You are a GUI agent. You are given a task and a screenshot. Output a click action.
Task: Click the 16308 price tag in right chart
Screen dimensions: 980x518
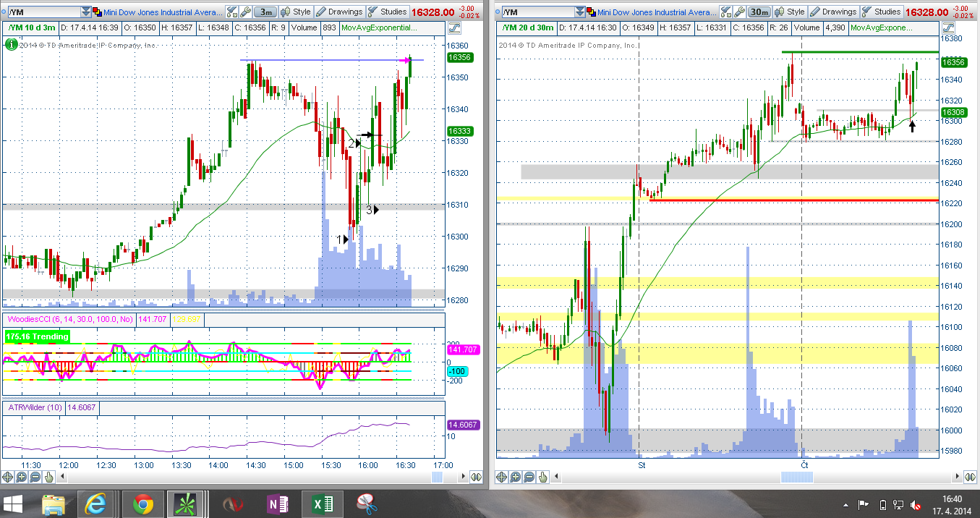(x=953, y=112)
